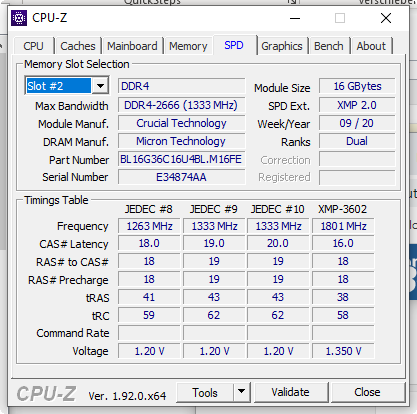Viewport: 417px width, 414px height.
Task: Open the Caches tab
Action: coord(78,46)
